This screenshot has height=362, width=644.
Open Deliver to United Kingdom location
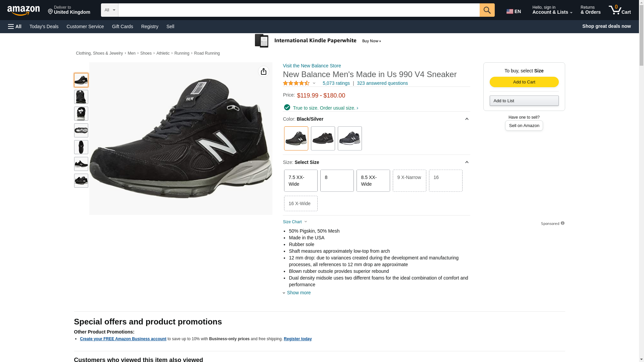(x=69, y=10)
